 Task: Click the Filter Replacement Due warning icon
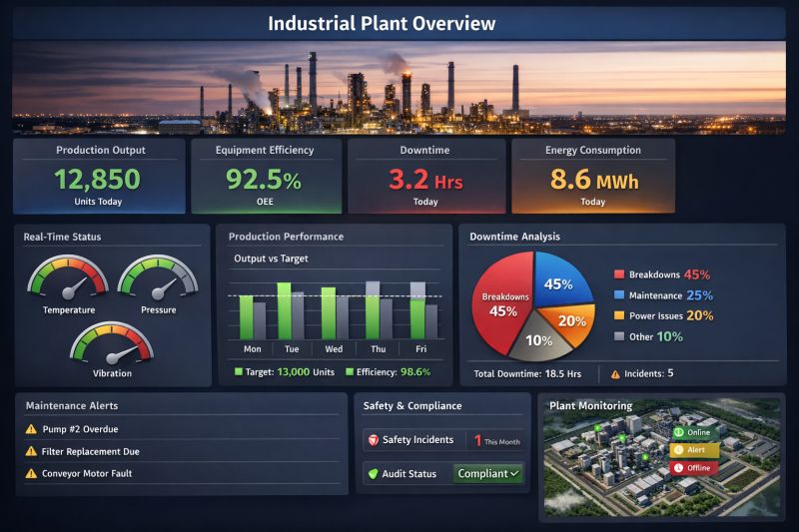pyautogui.click(x=32, y=451)
